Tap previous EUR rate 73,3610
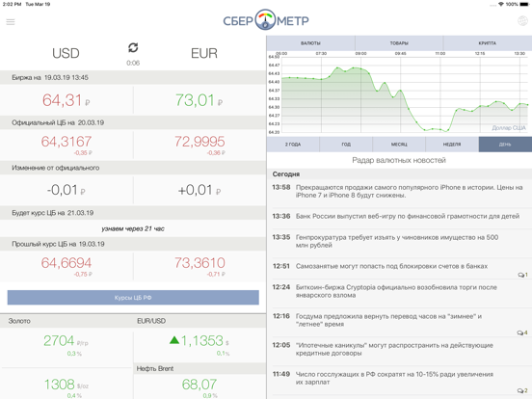 [199, 263]
